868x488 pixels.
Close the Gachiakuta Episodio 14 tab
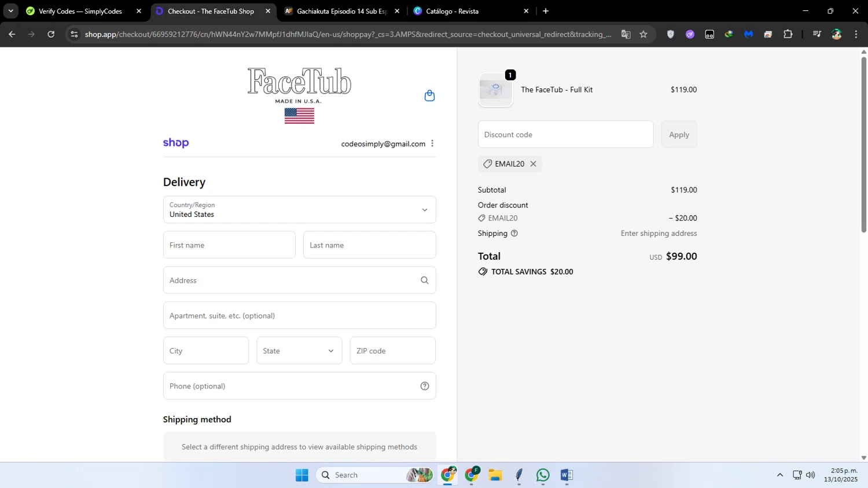(x=397, y=11)
